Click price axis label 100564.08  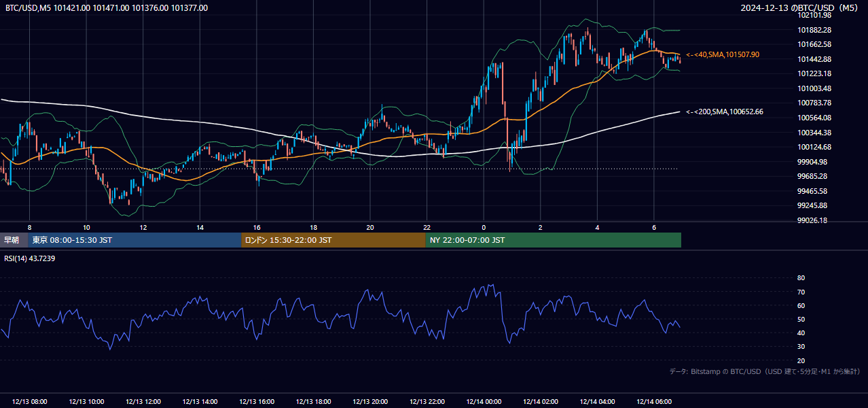815,118
